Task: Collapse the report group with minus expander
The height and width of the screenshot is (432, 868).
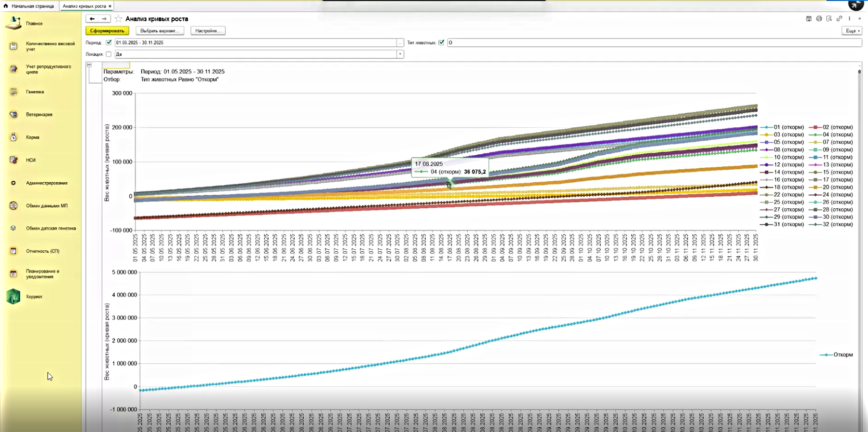Action: tap(89, 65)
